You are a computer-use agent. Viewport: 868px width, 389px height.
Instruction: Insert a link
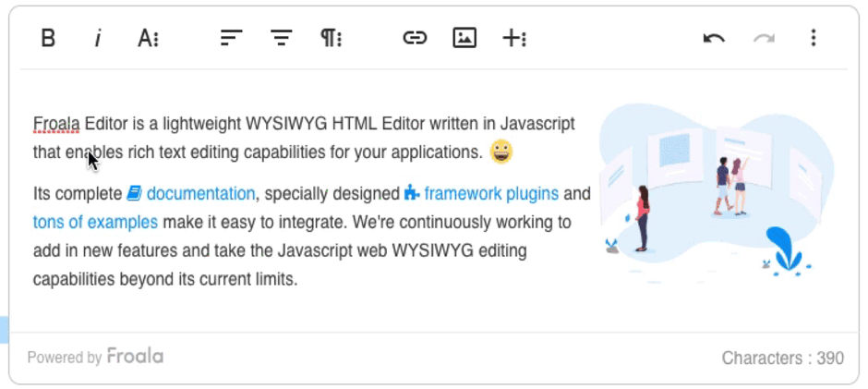(415, 38)
